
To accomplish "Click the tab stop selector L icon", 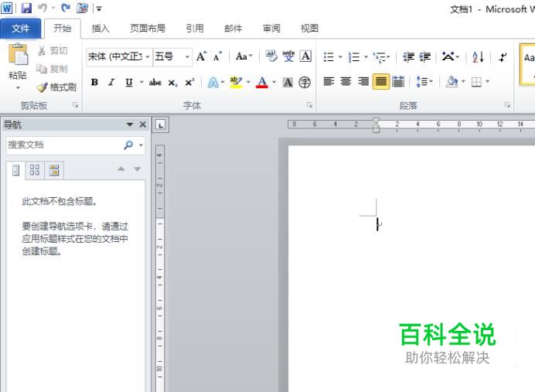I will pyautogui.click(x=160, y=124).
